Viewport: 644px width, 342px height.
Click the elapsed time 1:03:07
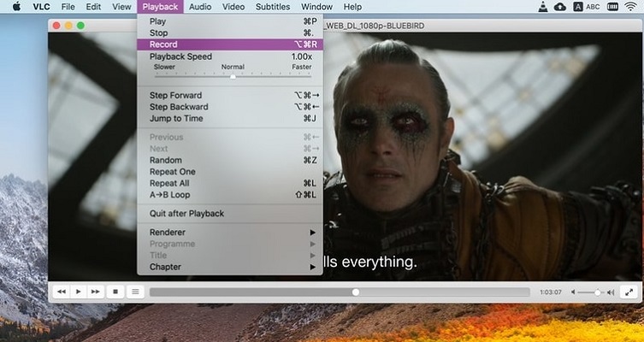click(551, 292)
